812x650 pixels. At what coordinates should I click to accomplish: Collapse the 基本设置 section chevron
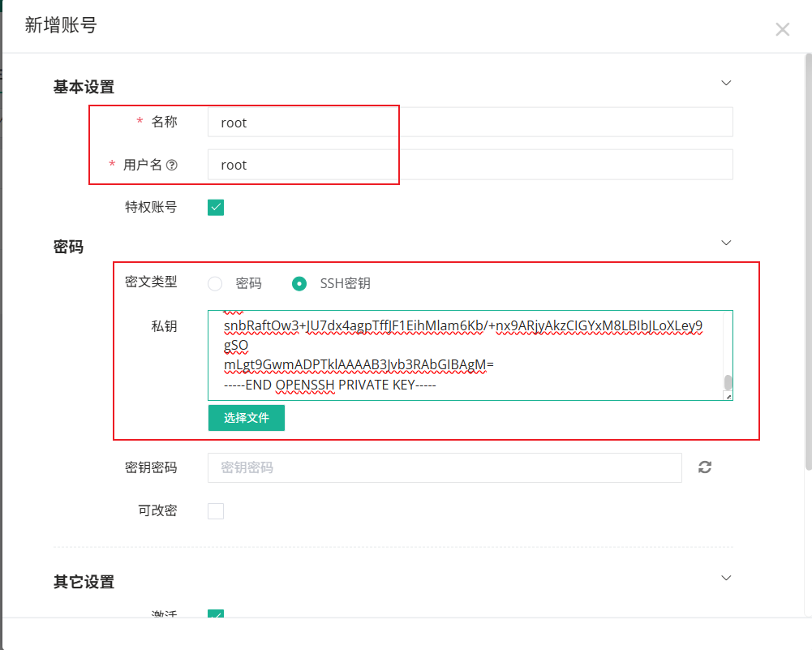point(726,83)
